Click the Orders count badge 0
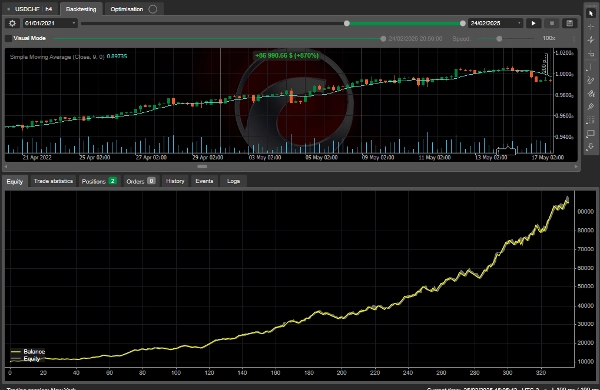 [x=152, y=181]
